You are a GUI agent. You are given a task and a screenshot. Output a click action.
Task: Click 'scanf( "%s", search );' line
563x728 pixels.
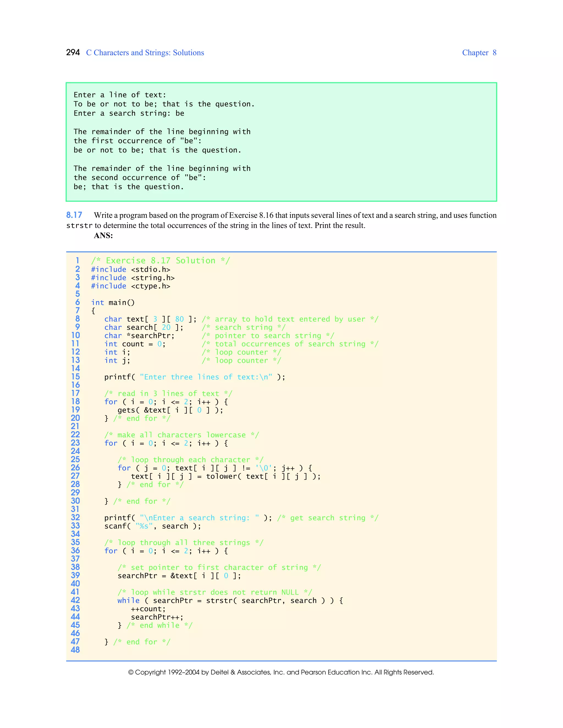153,526
